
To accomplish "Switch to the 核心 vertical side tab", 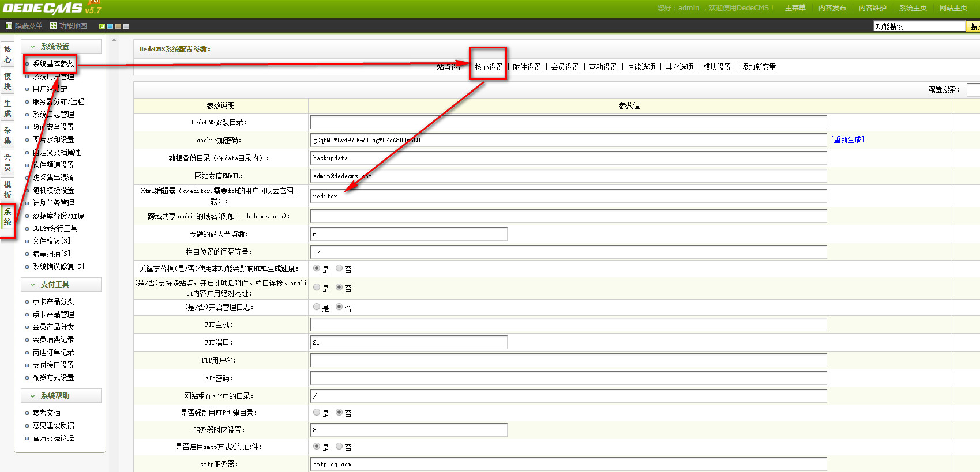I will (x=7, y=55).
